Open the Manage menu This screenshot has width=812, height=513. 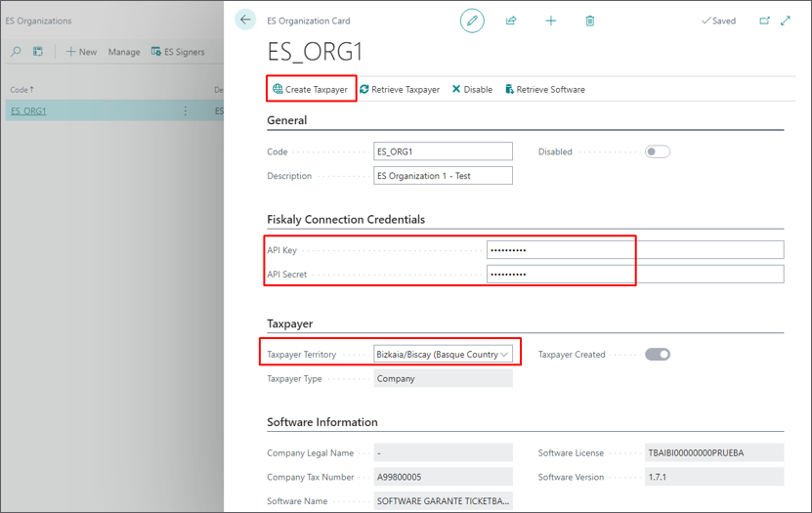pos(124,52)
